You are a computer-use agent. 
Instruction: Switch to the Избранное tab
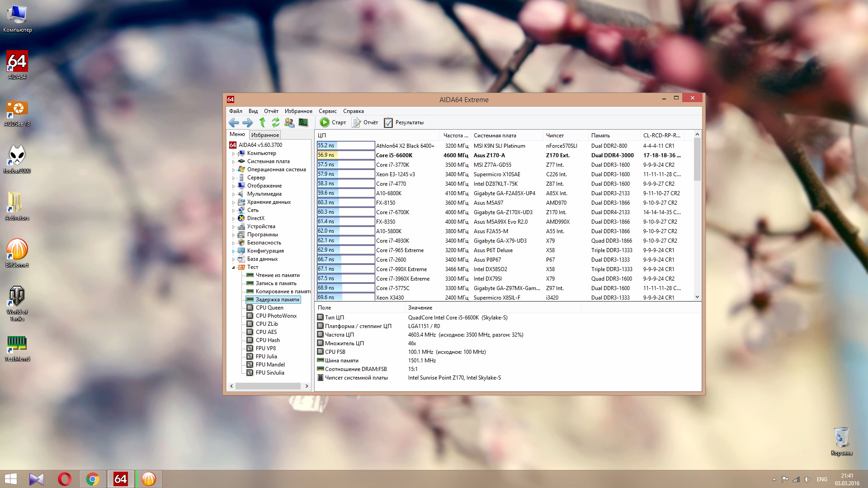(265, 135)
